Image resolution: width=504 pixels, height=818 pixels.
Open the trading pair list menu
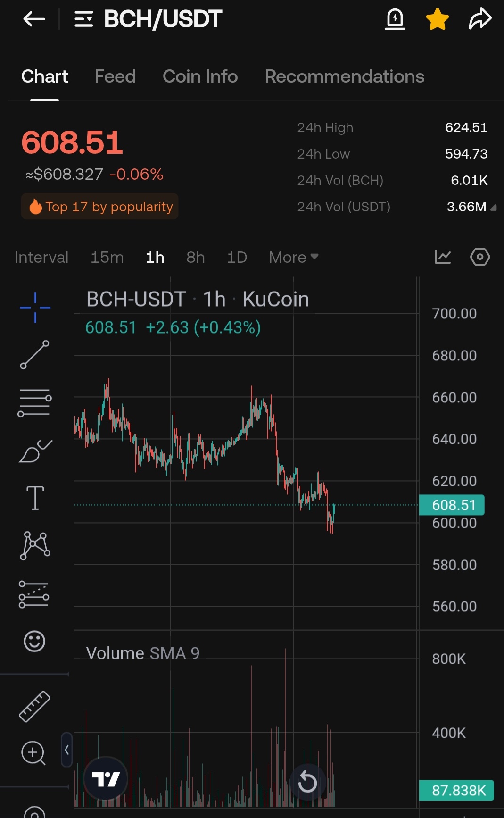tap(84, 19)
